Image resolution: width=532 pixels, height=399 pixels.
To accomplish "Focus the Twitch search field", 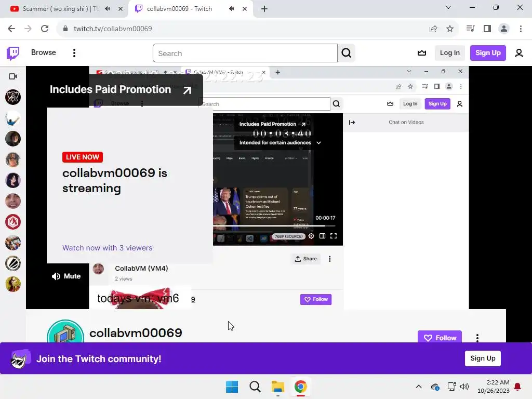I will (245, 53).
